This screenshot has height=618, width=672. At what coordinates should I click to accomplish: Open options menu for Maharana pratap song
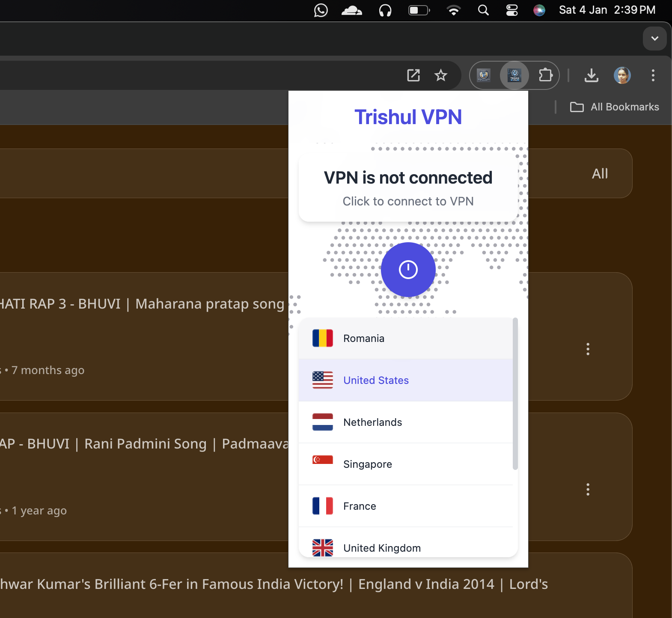click(588, 349)
